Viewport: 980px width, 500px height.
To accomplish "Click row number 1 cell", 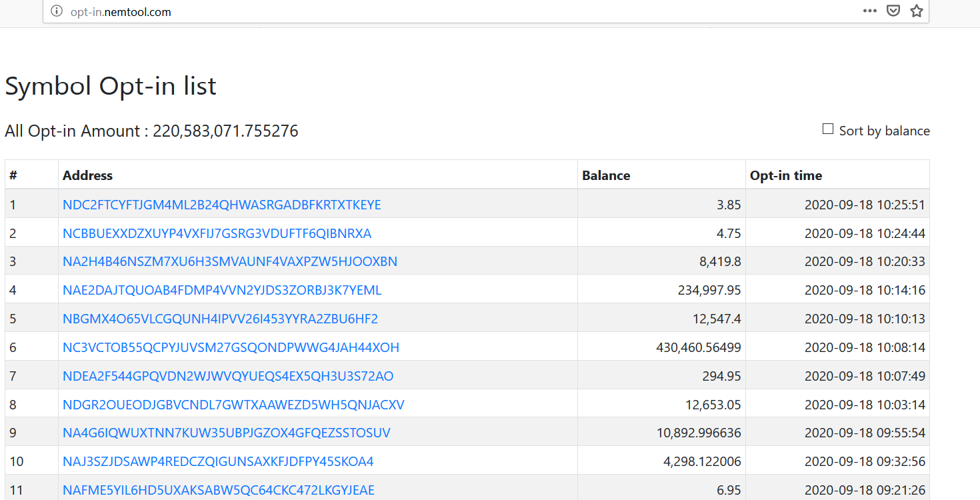I will [x=31, y=205].
